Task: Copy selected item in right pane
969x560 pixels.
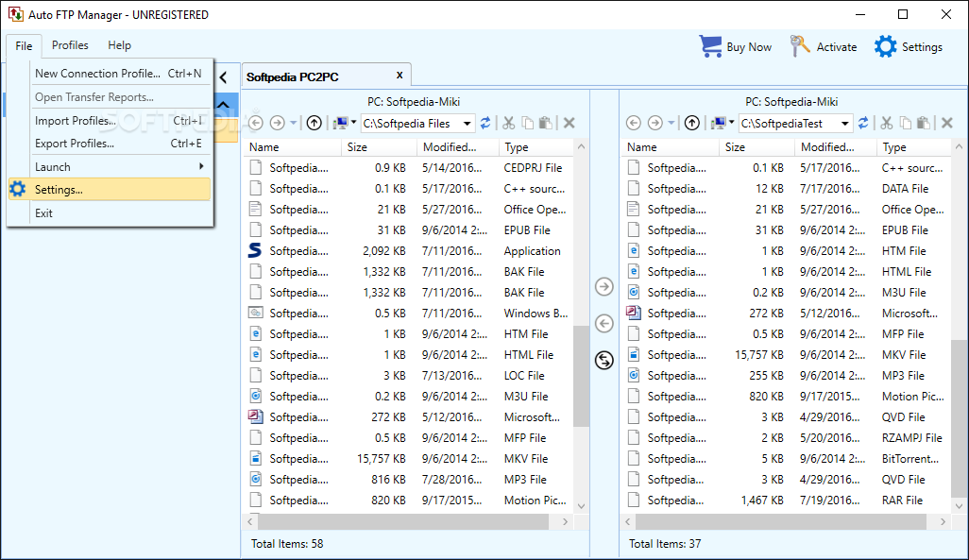Action: pos(906,123)
